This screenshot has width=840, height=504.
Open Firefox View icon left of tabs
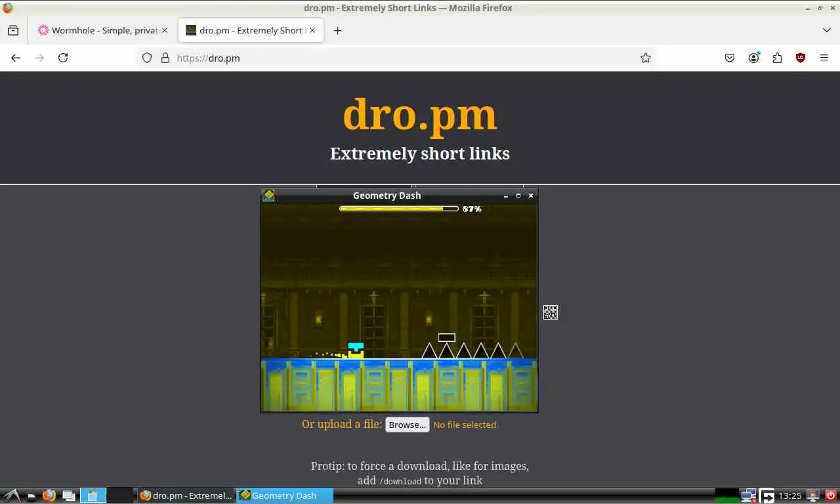click(x=13, y=30)
